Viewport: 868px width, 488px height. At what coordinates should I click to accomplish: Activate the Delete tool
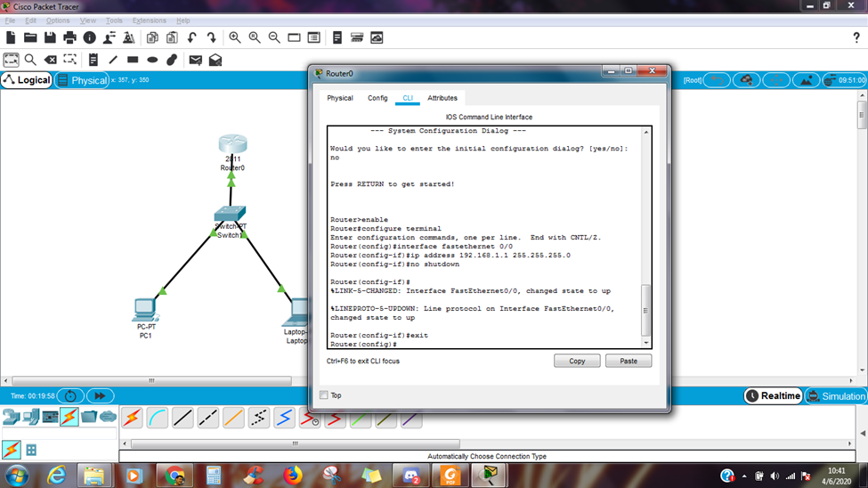click(x=51, y=60)
